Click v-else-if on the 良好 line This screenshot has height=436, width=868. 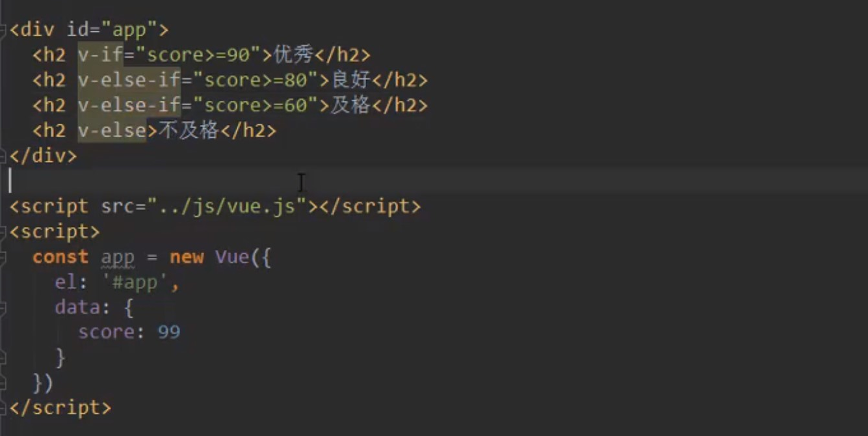[129, 81]
